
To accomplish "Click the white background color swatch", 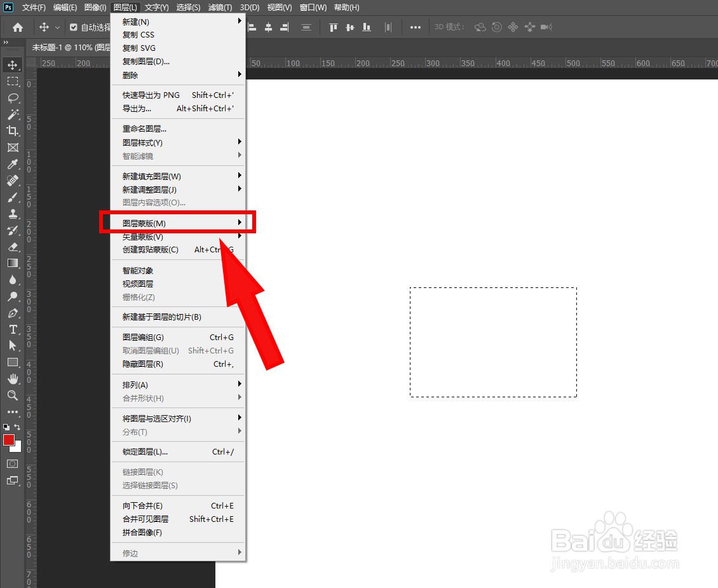I will (x=18, y=448).
